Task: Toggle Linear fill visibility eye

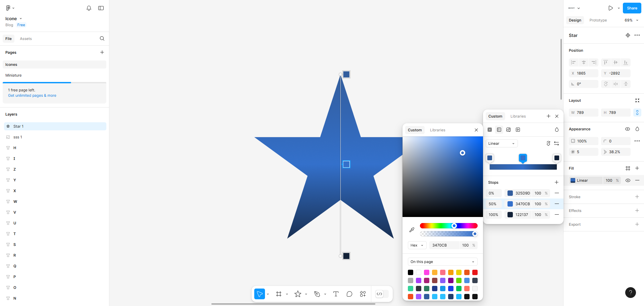Action: (x=628, y=180)
